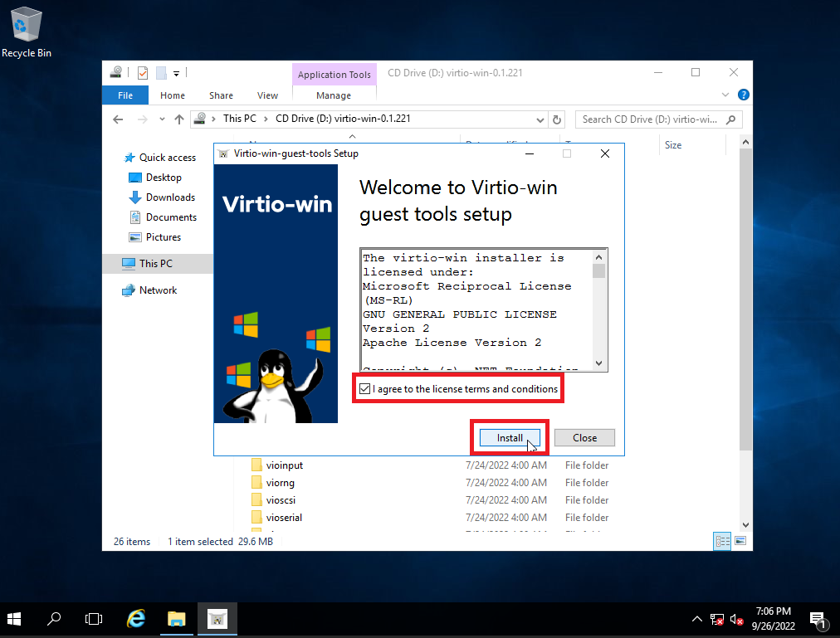Select the vioscsi folder
The image size is (840, 638).
[274, 499]
